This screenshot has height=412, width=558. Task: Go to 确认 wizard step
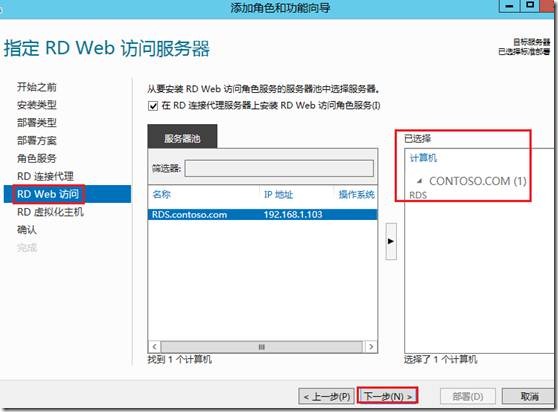click(27, 230)
